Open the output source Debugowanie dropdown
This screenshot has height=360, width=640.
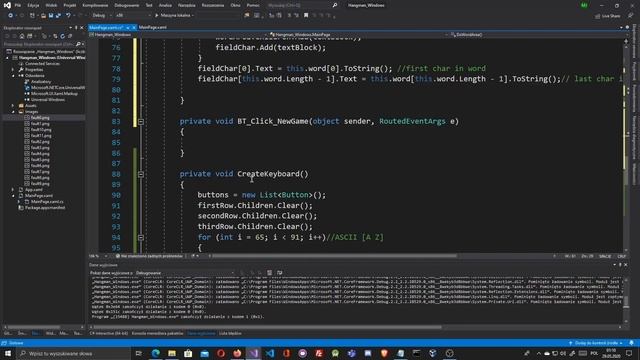[184, 273]
